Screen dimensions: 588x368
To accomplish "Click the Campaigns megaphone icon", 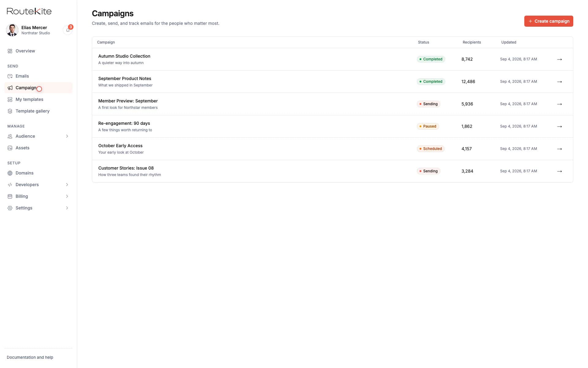I will (x=10, y=88).
